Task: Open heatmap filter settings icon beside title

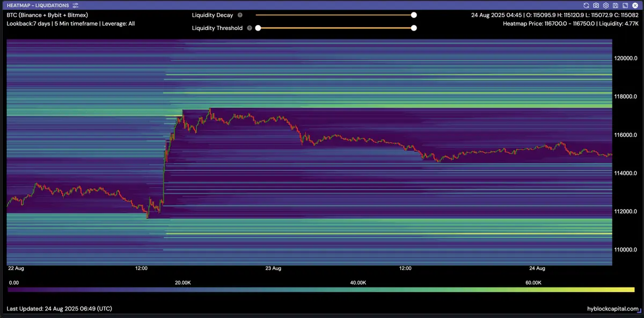Action: pos(76,5)
